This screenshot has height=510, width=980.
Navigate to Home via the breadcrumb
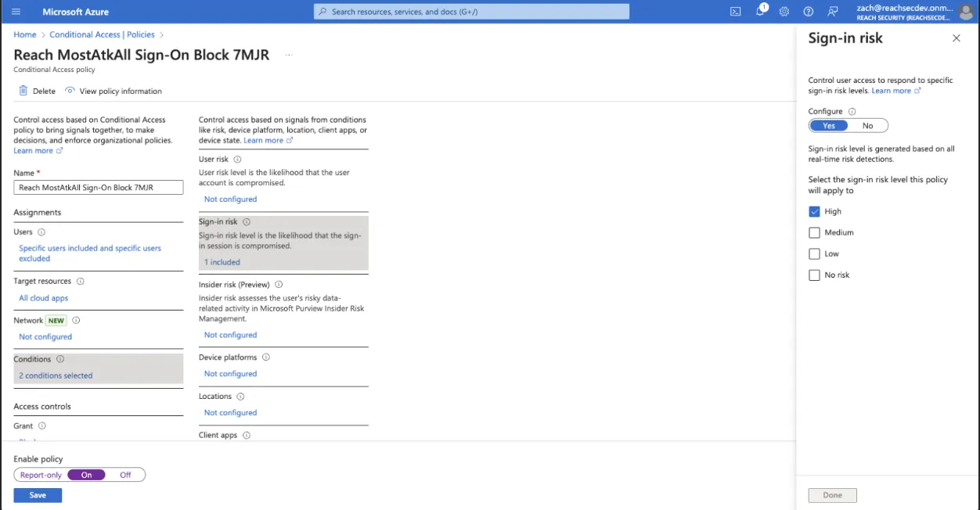(x=24, y=34)
